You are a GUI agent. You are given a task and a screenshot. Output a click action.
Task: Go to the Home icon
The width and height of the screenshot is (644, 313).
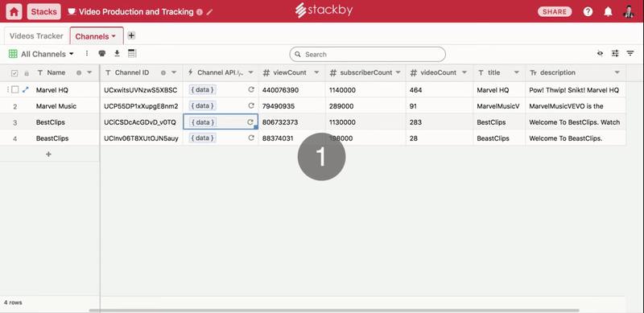(14, 11)
